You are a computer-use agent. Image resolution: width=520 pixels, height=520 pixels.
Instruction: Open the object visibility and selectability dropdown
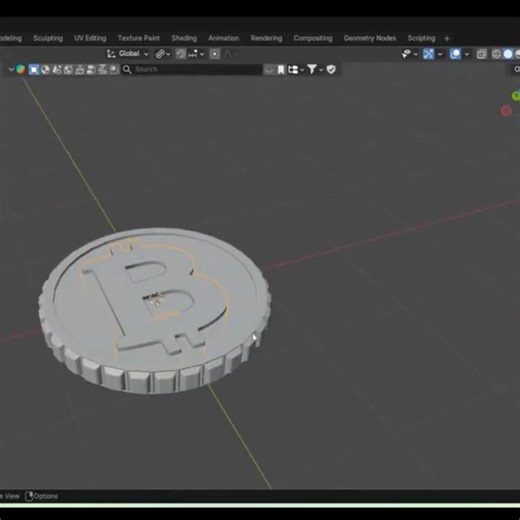click(410, 54)
